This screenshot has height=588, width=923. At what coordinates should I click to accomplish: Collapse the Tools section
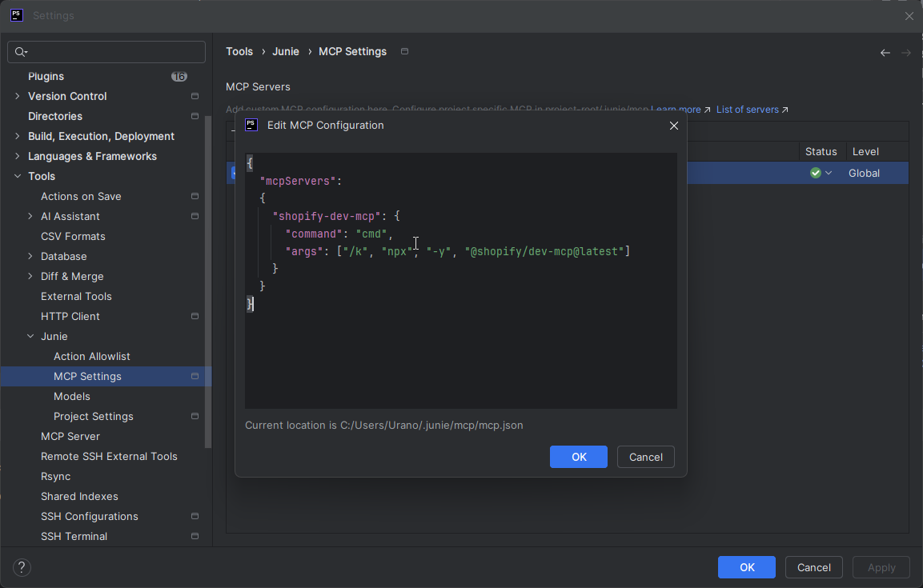(x=17, y=176)
